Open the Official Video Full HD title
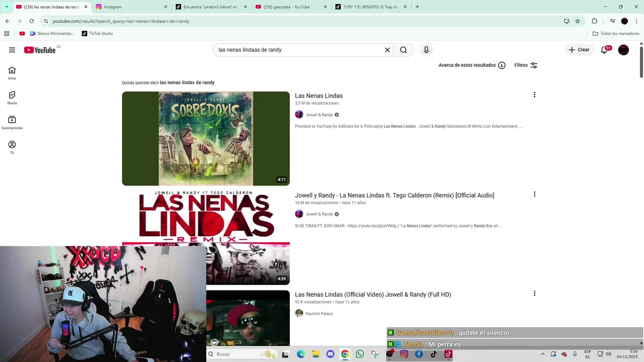 (373, 295)
